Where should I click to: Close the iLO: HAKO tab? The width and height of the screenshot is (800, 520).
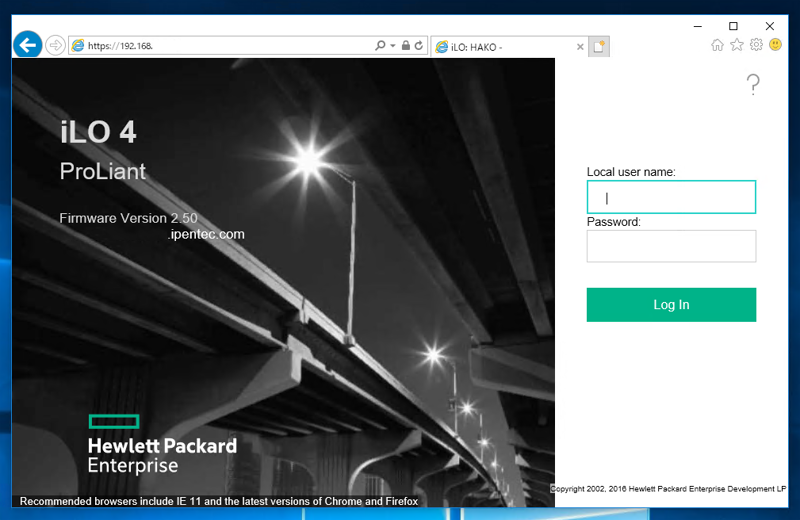click(580, 47)
